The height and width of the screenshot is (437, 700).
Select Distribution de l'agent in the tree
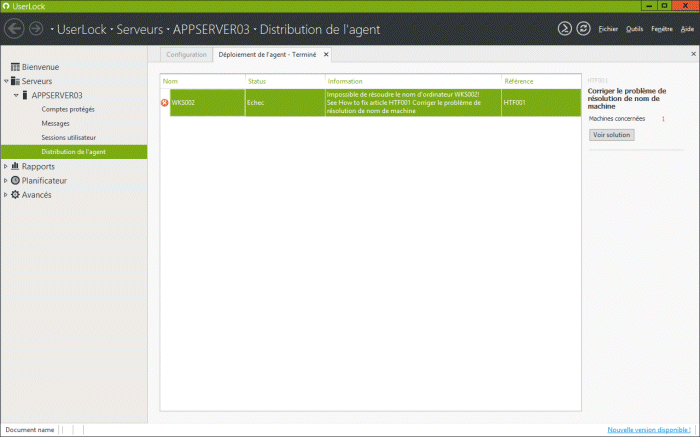pos(74,152)
